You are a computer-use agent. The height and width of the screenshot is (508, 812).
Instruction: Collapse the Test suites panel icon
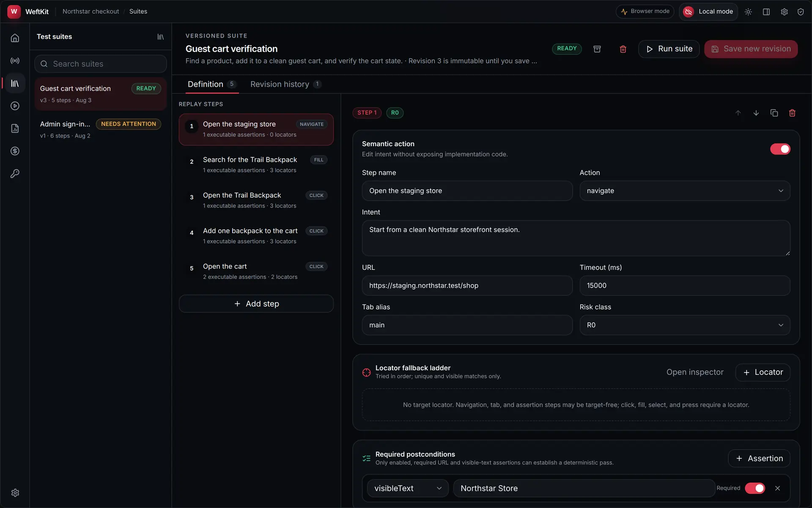coord(160,37)
